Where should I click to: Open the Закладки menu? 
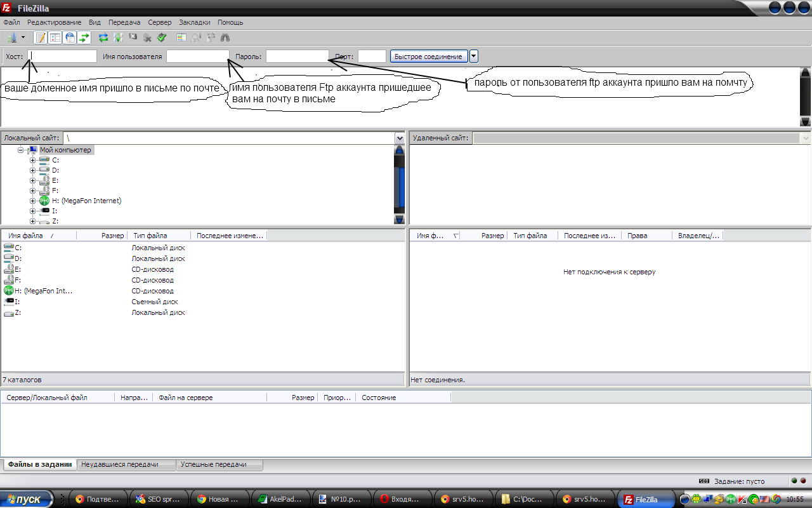click(x=195, y=22)
